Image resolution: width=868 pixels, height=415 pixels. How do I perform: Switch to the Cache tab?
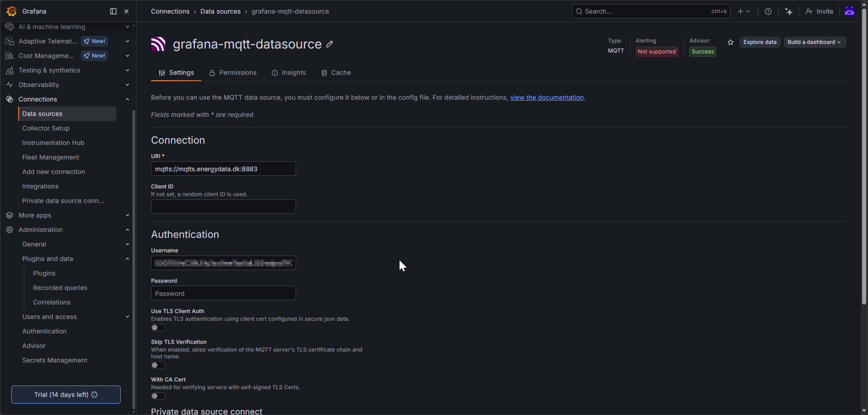pos(336,72)
